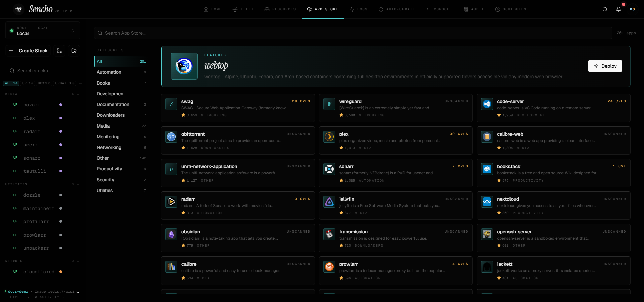Select the Media category
Image resolution: width=644 pixels, height=302 pixels.
pos(121,126)
